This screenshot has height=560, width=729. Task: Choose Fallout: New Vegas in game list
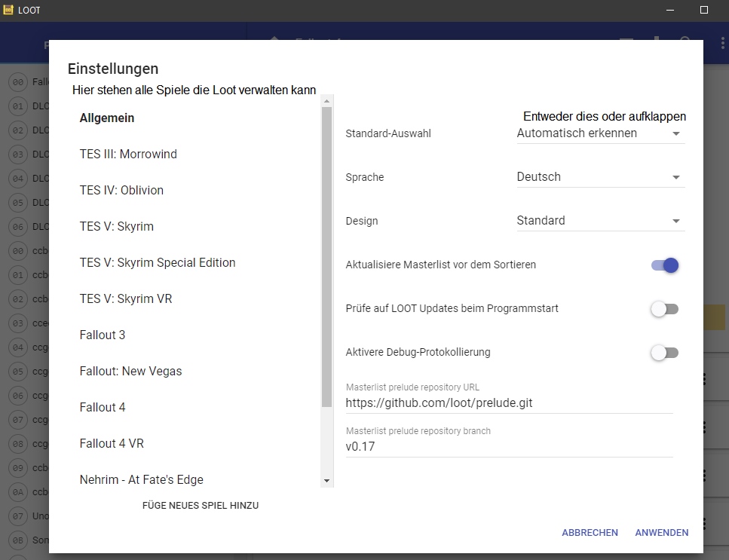(130, 372)
